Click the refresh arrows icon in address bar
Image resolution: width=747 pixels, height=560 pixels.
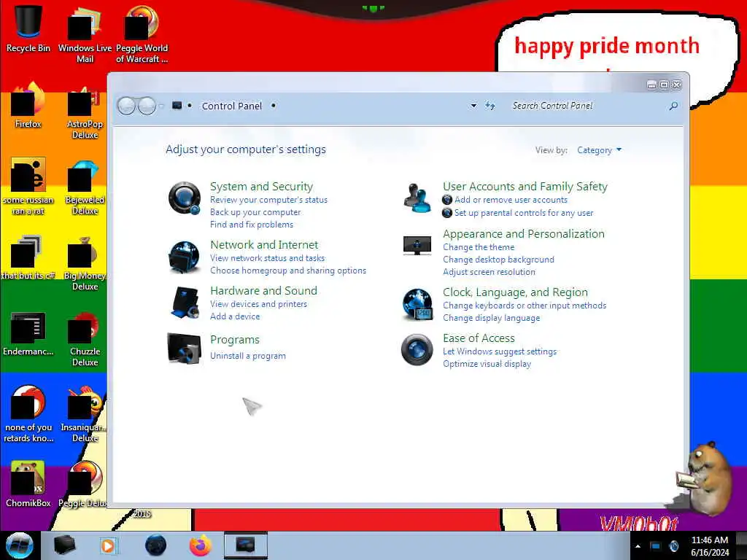point(490,106)
